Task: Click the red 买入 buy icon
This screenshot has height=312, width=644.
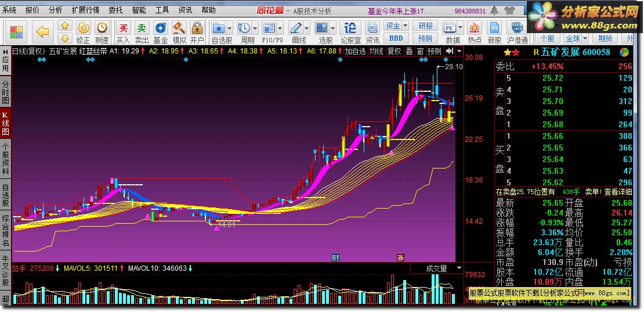Action: pos(123,28)
